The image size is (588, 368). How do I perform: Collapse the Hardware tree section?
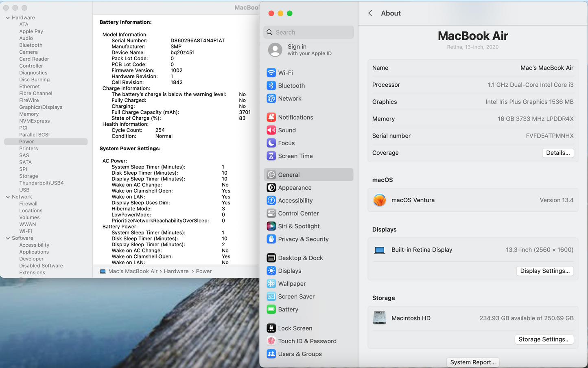pyautogui.click(x=8, y=18)
